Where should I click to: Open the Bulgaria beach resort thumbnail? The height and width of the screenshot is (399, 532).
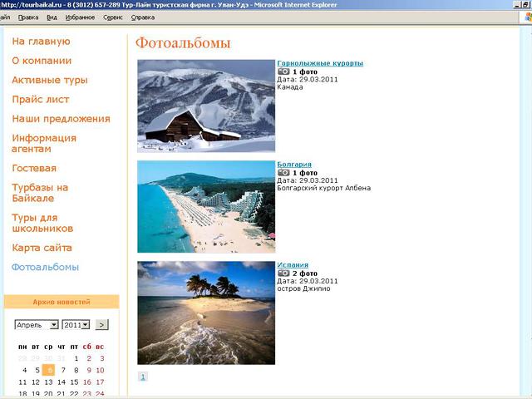[205, 206]
